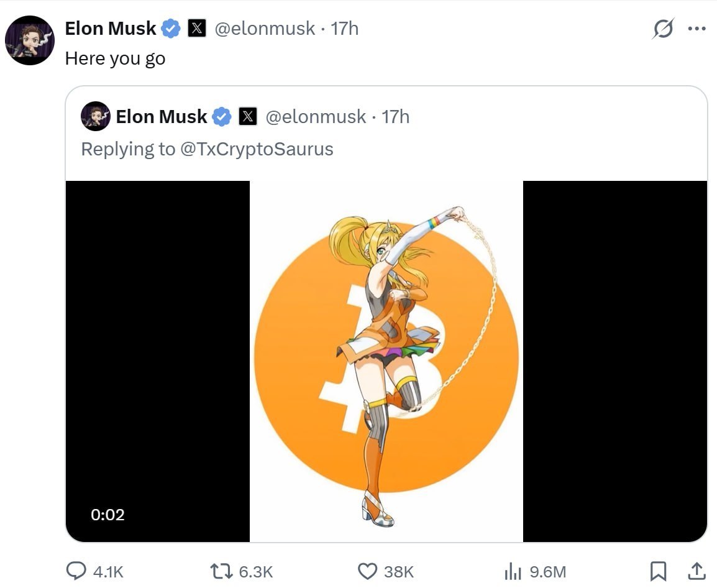Click the @elonmusk handle in main post
The image size is (717, 588).
265,29
